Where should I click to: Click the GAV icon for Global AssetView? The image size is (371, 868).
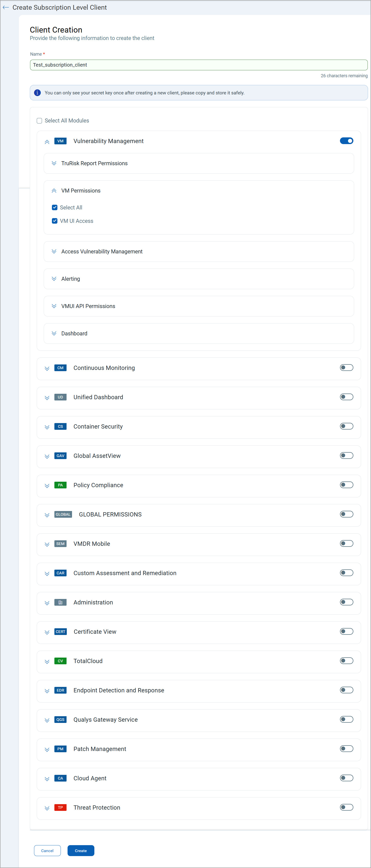(60, 456)
